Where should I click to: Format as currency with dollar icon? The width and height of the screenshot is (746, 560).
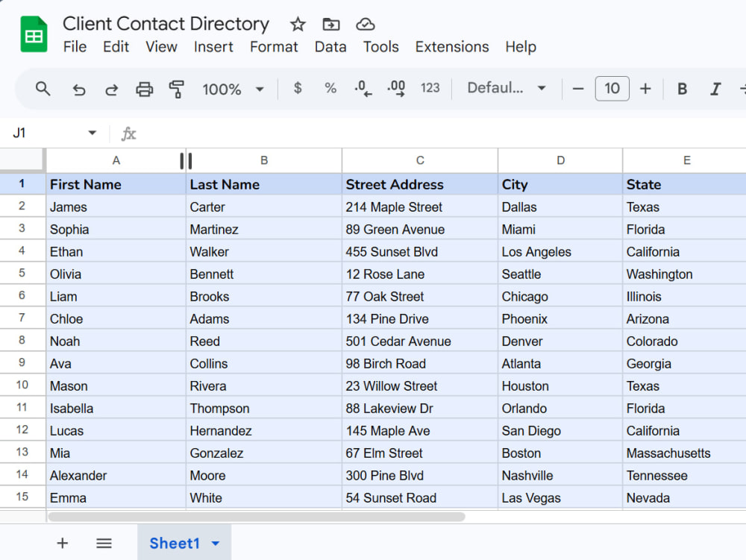pyautogui.click(x=298, y=88)
